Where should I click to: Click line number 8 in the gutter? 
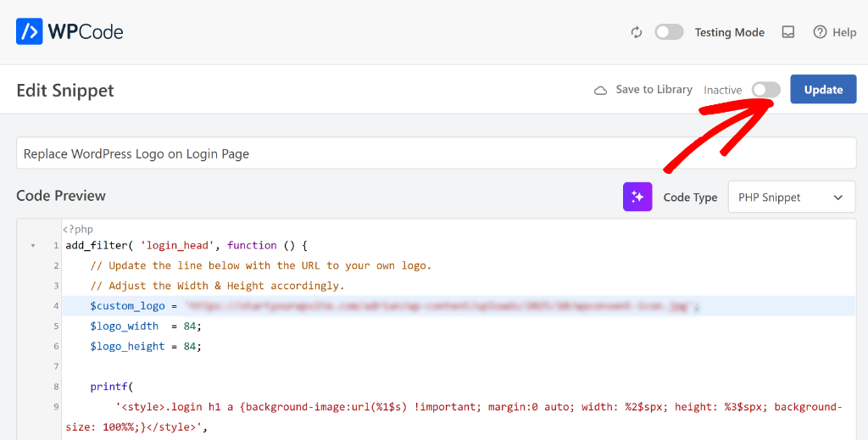click(56, 387)
